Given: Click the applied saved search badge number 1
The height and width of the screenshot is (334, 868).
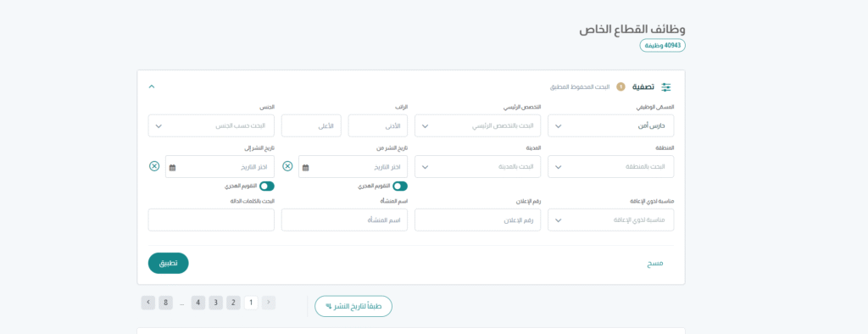Looking at the screenshot, I should click(620, 87).
